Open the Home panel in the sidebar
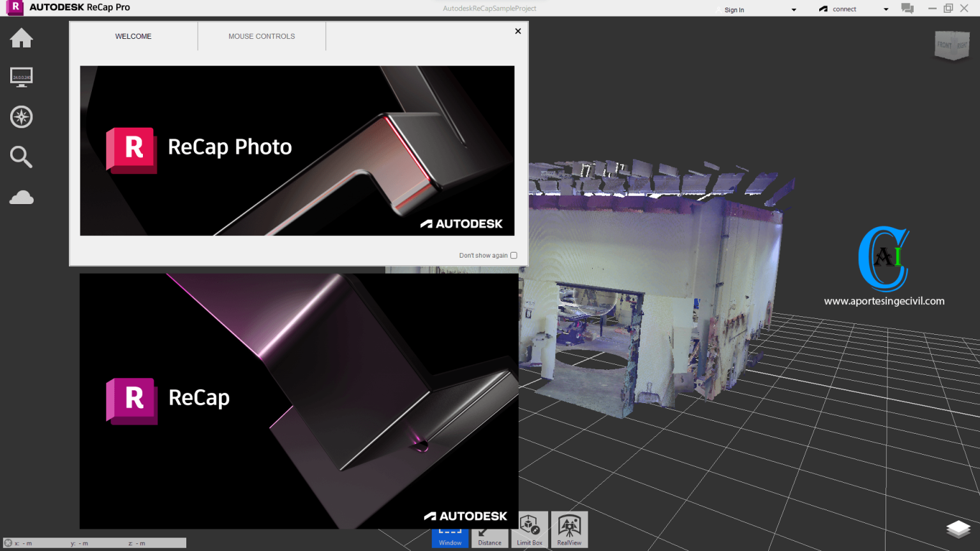The width and height of the screenshot is (980, 551). [x=21, y=38]
